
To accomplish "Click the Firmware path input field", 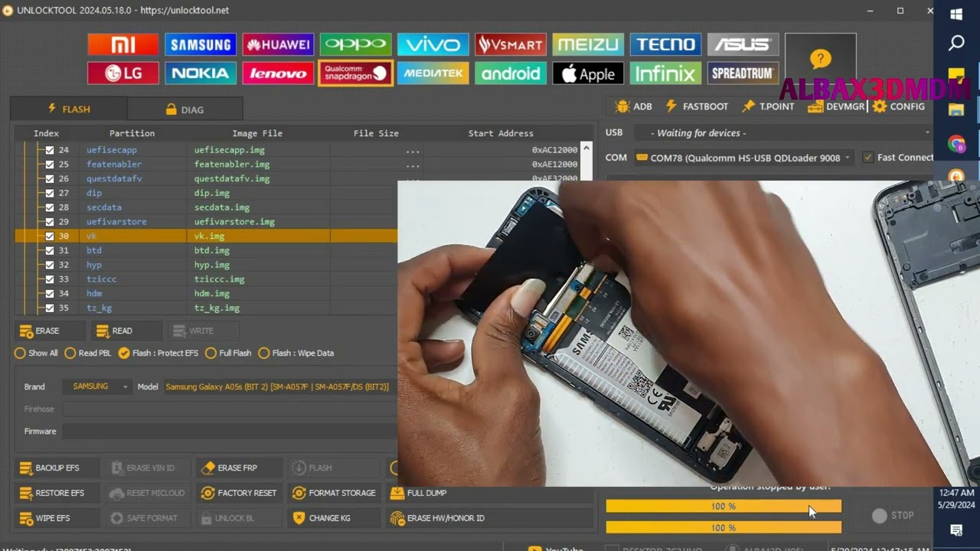I will point(230,432).
